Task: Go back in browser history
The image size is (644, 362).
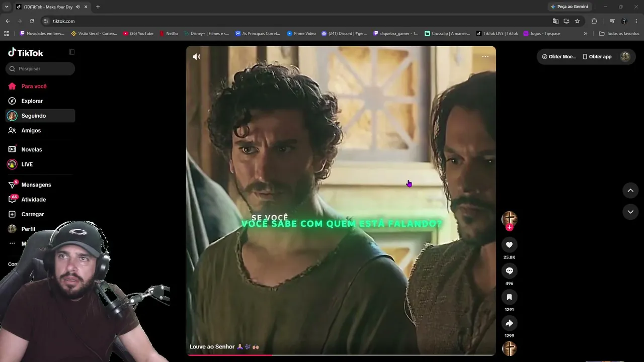Action: [x=8, y=21]
